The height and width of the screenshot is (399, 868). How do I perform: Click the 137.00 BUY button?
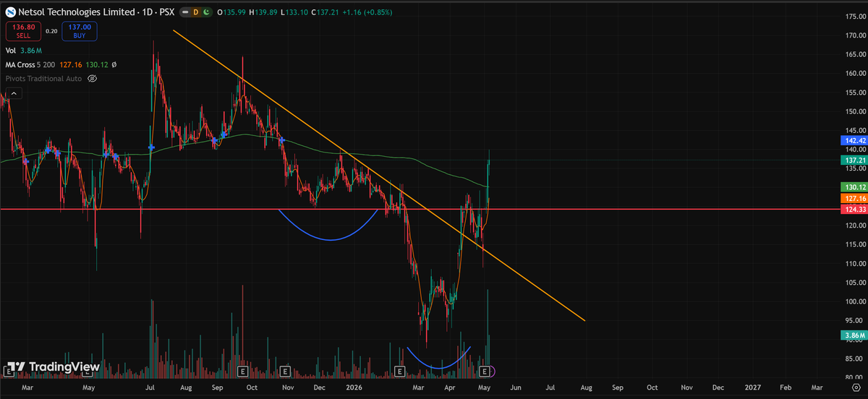click(80, 31)
